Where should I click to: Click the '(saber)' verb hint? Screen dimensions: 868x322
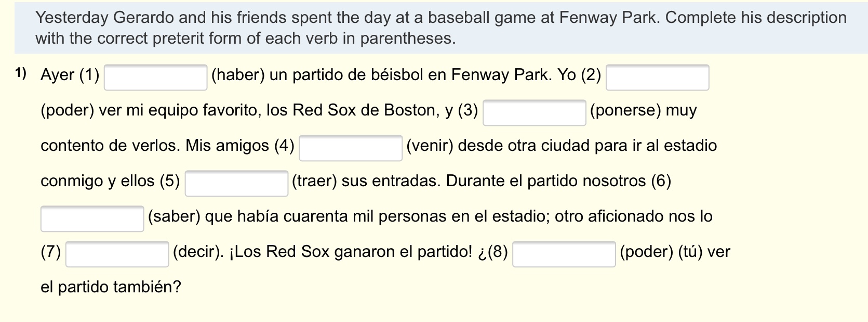click(174, 216)
